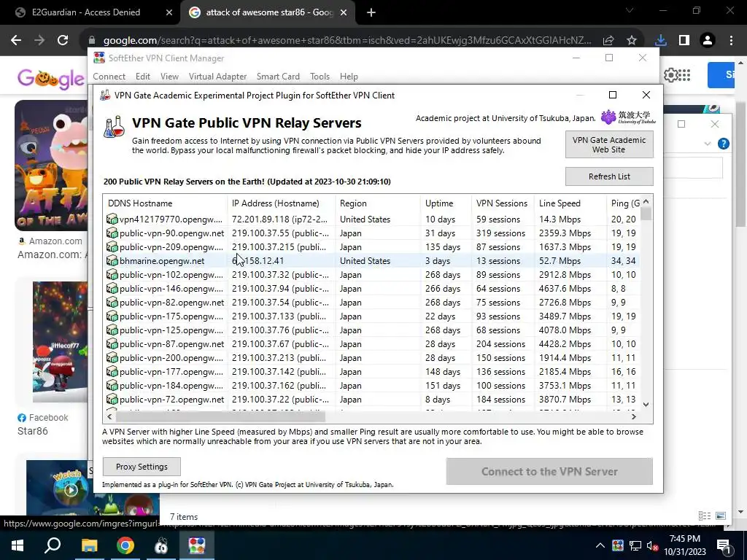Click the server icon next to public-vpn-82.opengw.net
This screenshot has width=747, height=560.
[112, 302]
